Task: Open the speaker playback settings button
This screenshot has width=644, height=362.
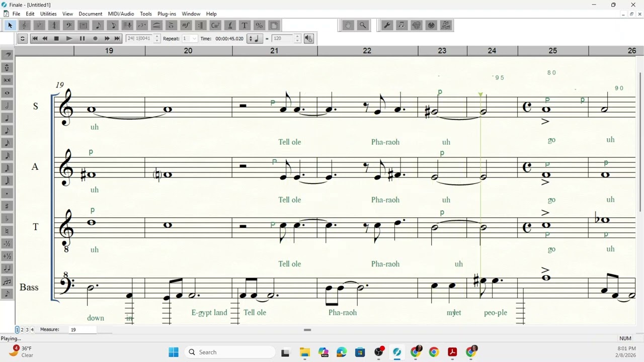Action: coord(309,38)
